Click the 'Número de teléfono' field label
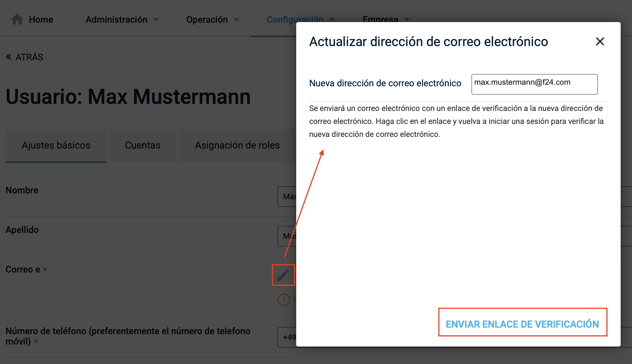Image resolution: width=632 pixels, height=364 pixels. (x=128, y=336)
